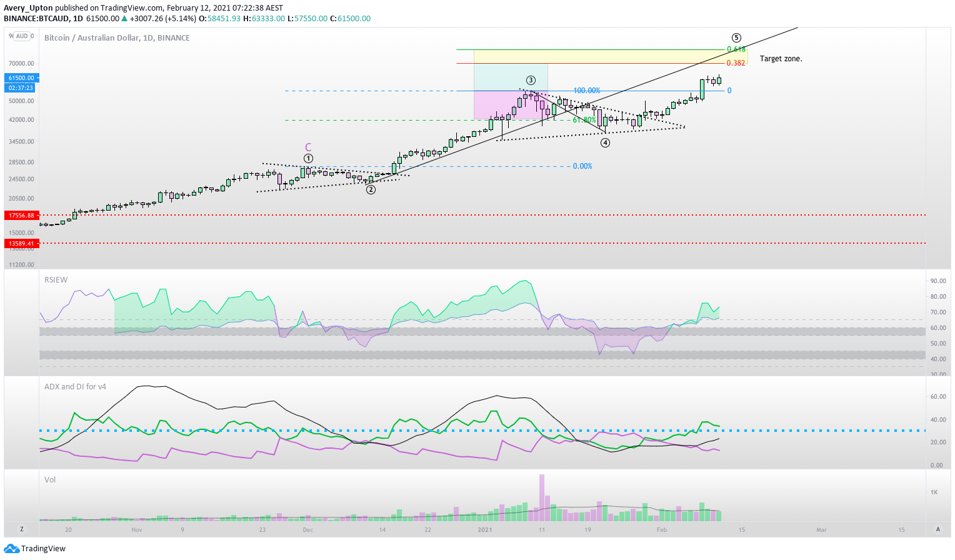955x560 pixels.
Task: Select the circled wave 4 label
Action: [x=606, y=142]
